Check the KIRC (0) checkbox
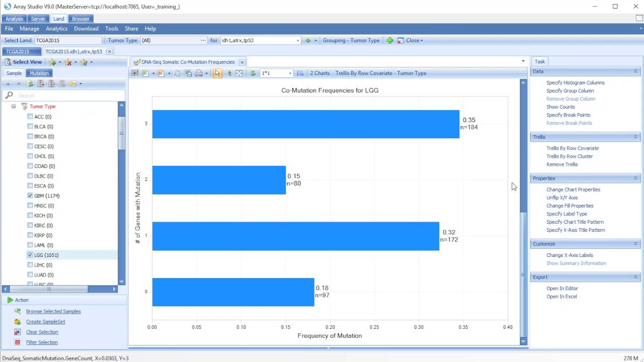The image size is (644, 362). pyautogui.click(x=30, y=225)
